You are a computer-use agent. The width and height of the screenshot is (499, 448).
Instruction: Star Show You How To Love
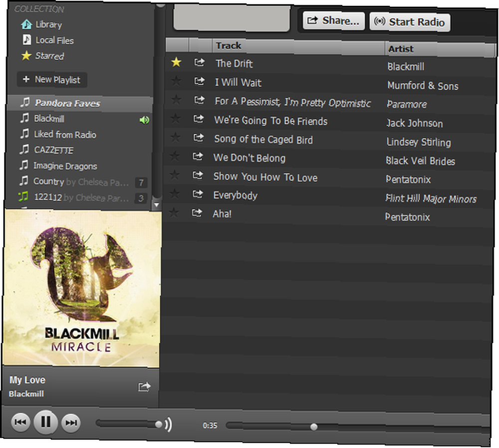(174, 175)
